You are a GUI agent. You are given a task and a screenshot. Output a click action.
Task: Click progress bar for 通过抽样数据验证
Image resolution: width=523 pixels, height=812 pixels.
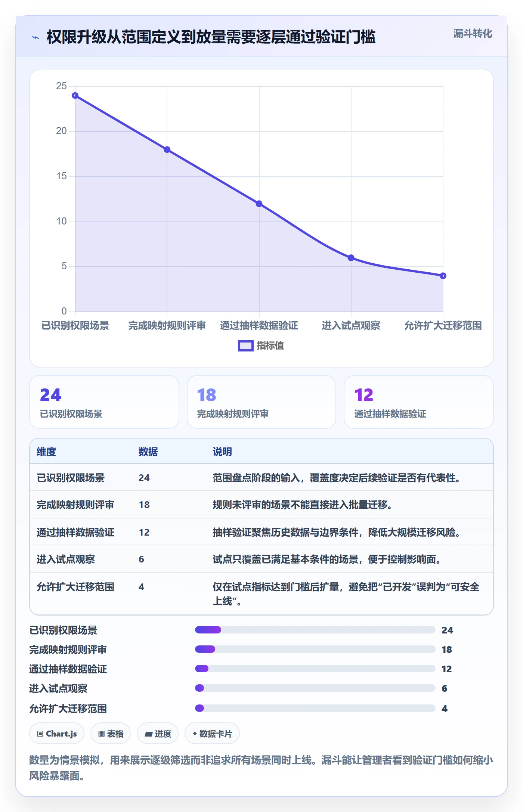315,669
